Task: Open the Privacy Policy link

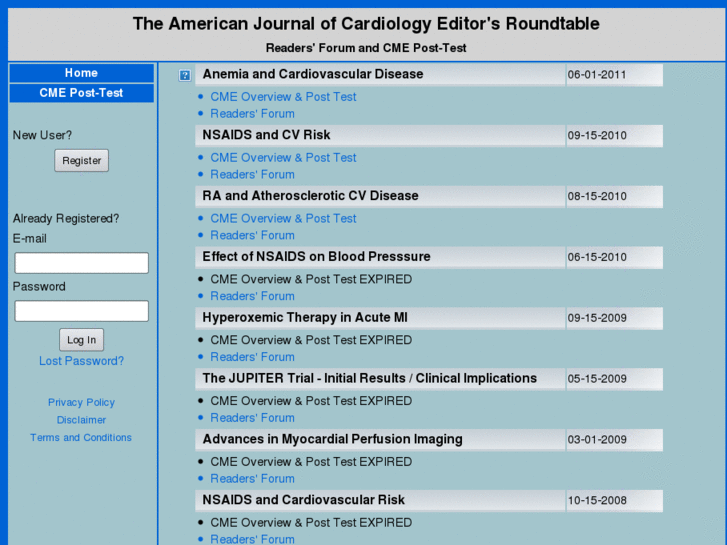Action: (x=82, y=402)
